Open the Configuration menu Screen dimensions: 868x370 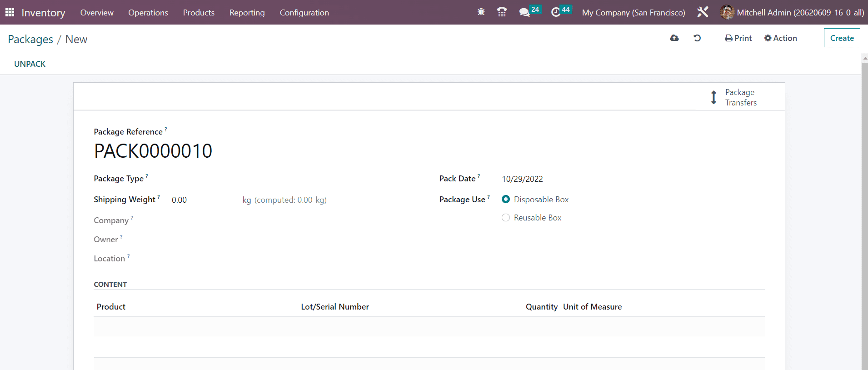click(x=304, y=12)
